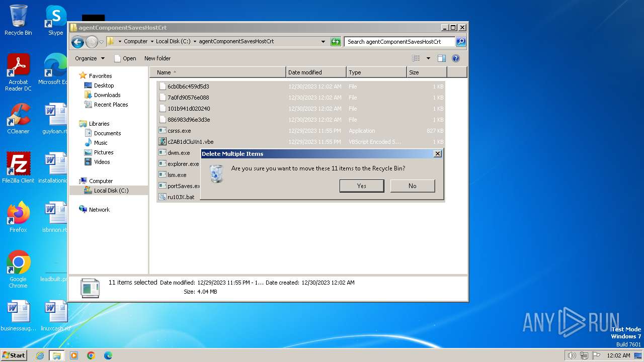Select Favorites in the navigation pane
This screenshot has width=644, height=362.
pos(100,76)
